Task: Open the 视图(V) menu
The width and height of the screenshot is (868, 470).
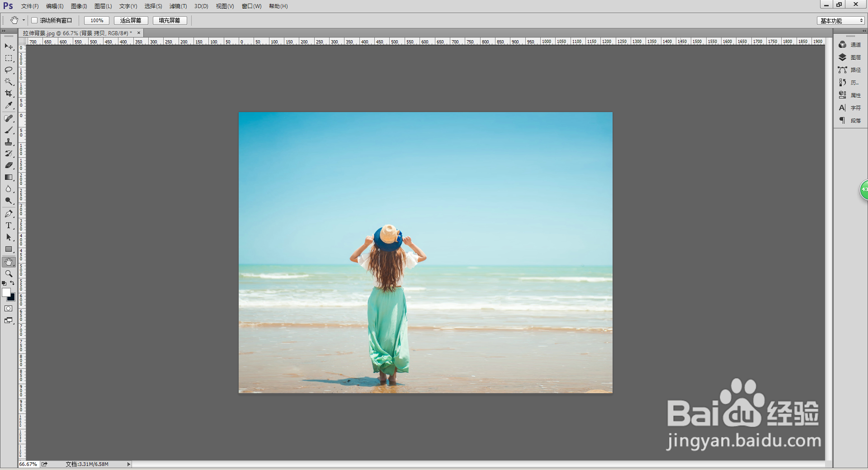Action: coord(225,6)
